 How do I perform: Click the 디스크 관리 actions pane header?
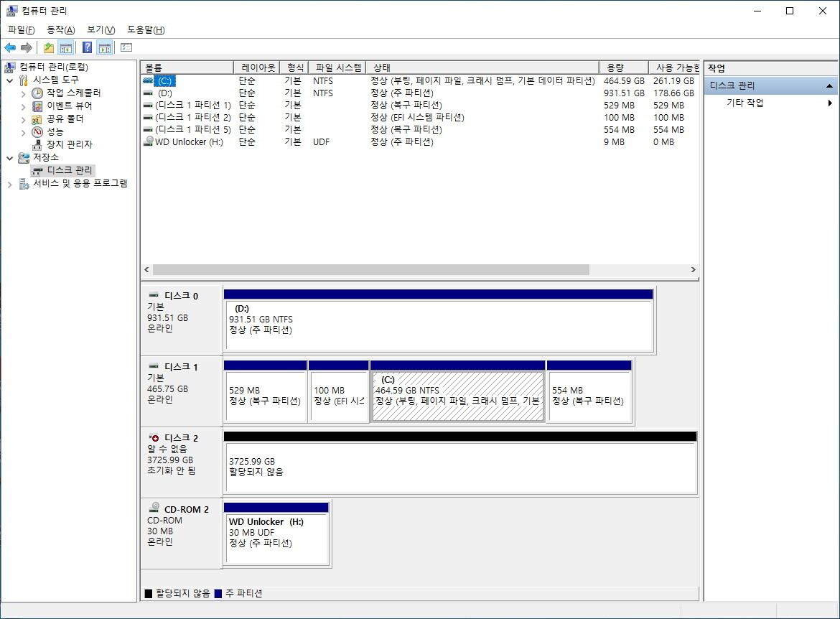pos(770,85)
